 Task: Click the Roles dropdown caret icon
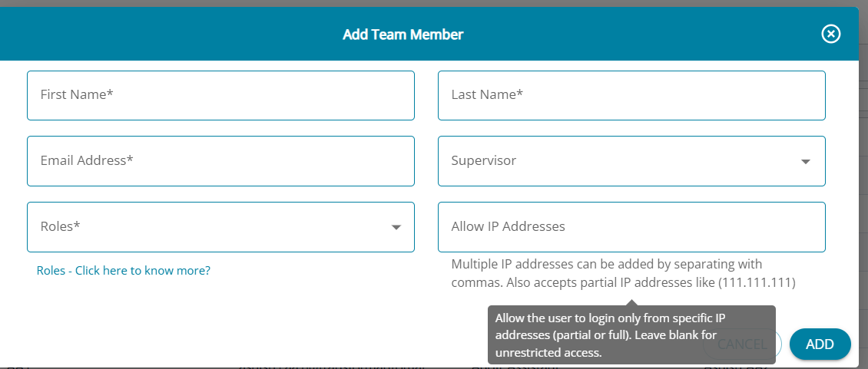(396, 228)
